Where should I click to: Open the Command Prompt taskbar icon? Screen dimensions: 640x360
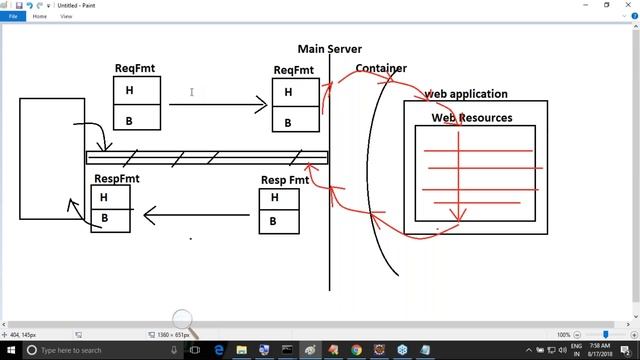287,350
